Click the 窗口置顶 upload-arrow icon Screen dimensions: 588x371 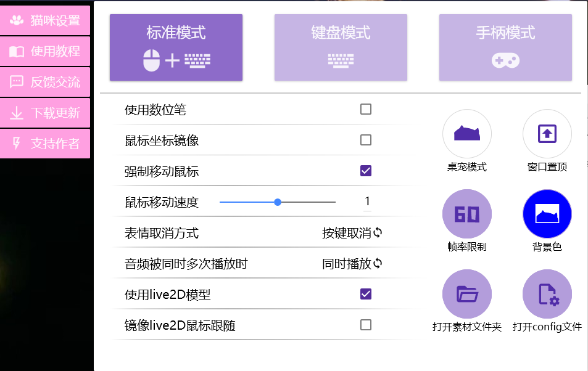[x=547, y=134]
